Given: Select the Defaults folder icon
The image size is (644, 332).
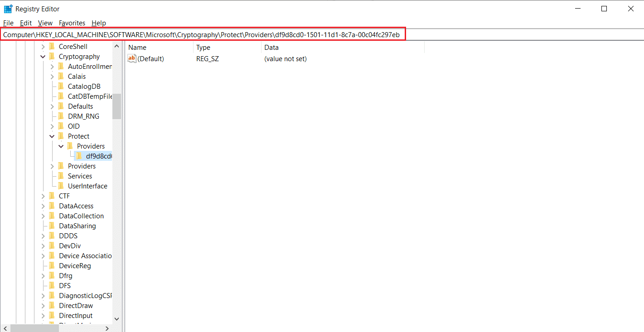Looking at the screenshot, I should pos(61,106).
